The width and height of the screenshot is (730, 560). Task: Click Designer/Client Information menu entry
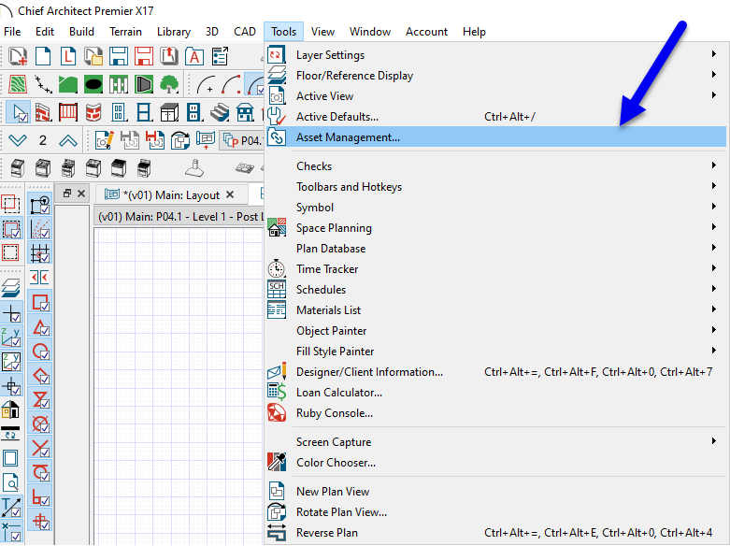point(495,371)
